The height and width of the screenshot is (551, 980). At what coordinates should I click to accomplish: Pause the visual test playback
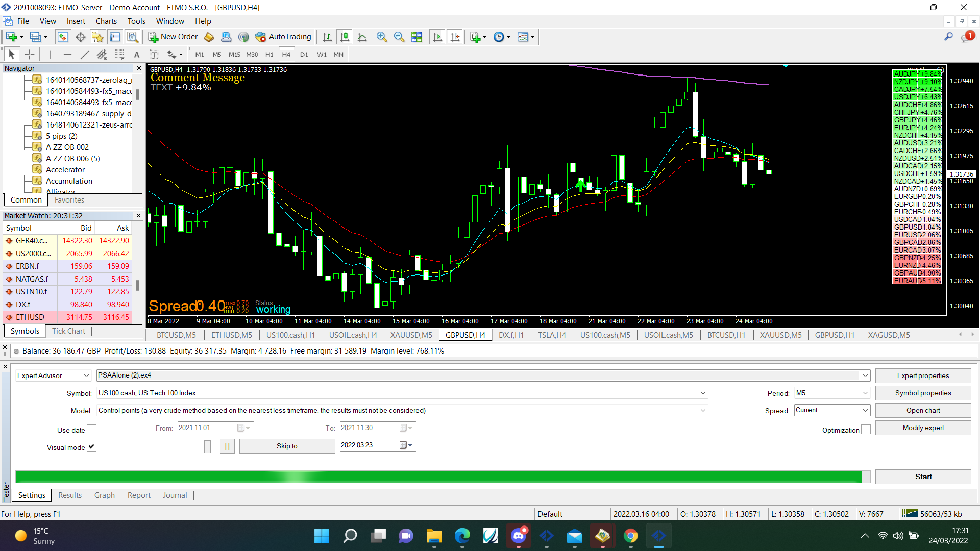pos(227,446)
